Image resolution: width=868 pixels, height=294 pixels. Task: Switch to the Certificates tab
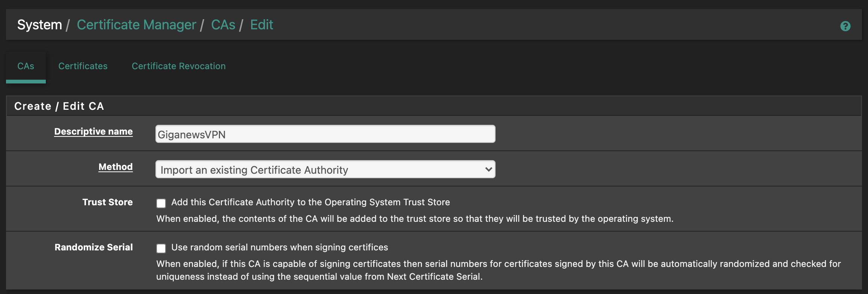pos(83,66)
